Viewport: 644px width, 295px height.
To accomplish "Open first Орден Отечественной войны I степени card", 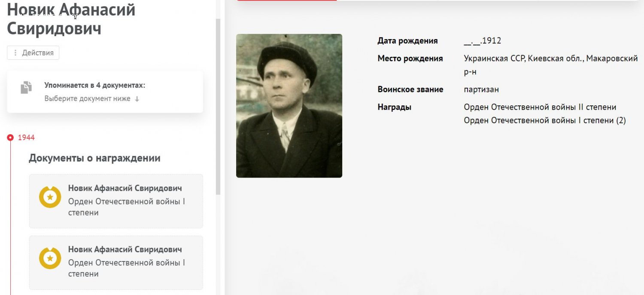I will pos(116,201).
